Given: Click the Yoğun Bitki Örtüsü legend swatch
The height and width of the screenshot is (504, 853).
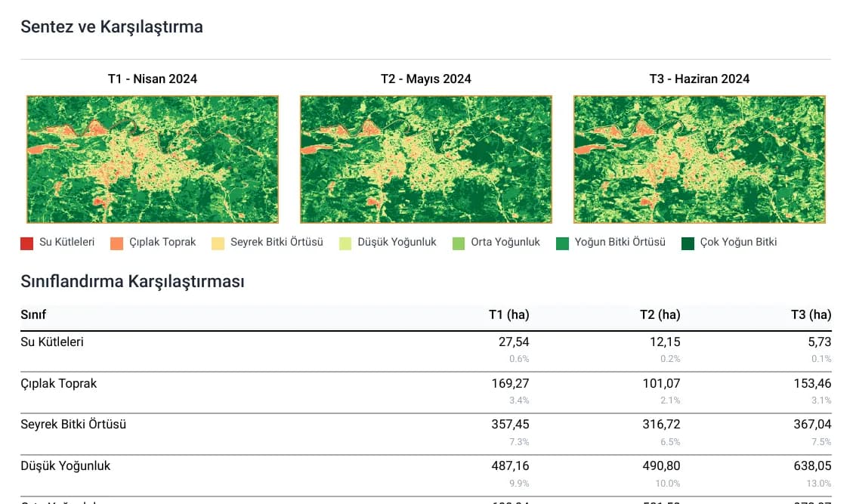Looking at the screenshot, I should tap(563, 243).
